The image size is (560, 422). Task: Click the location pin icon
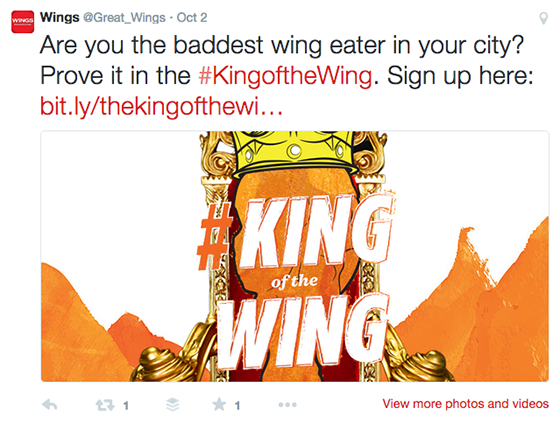click(x=543, y=18)
